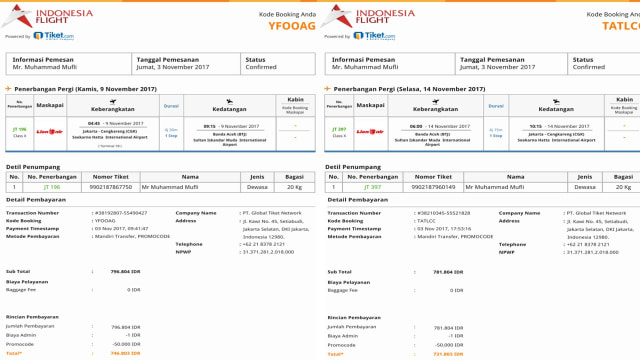The image size is (640, 360).
Task: Select payment timestamp 03 Nov 2017, 09:41:47
Action: pos(122,229)
